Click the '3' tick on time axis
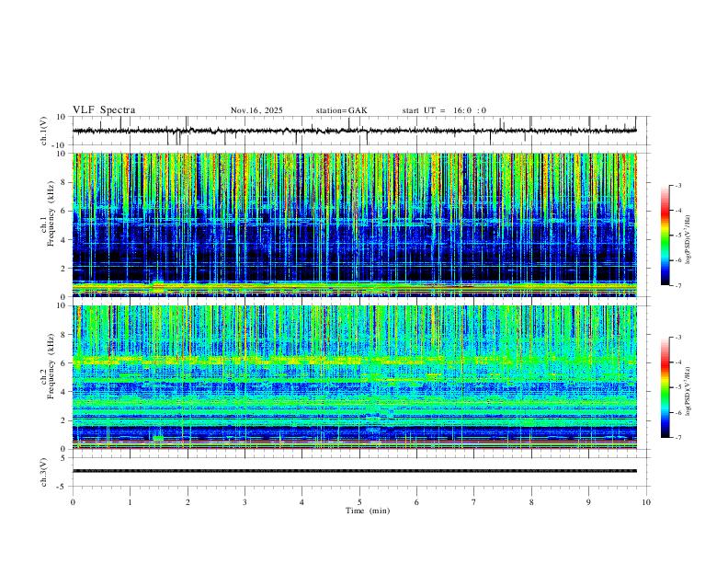This screenshot has width=728, height=563. [x=245, y=502]
